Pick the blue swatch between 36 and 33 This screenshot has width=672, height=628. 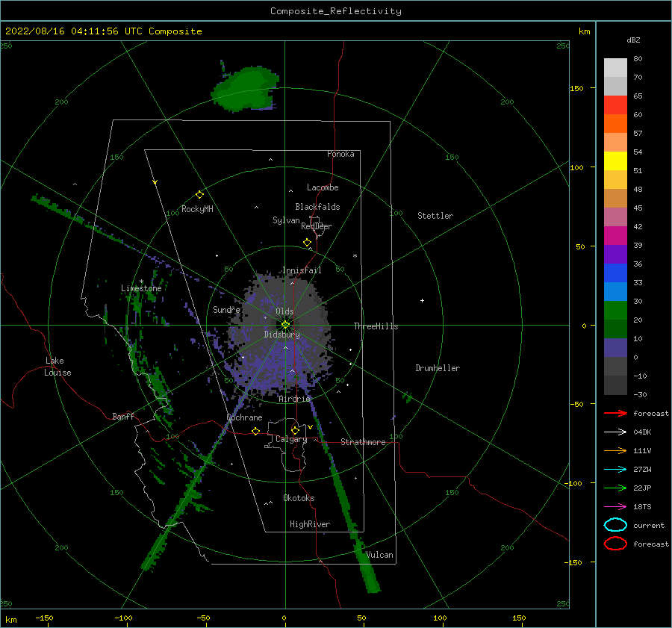point(615,273)
